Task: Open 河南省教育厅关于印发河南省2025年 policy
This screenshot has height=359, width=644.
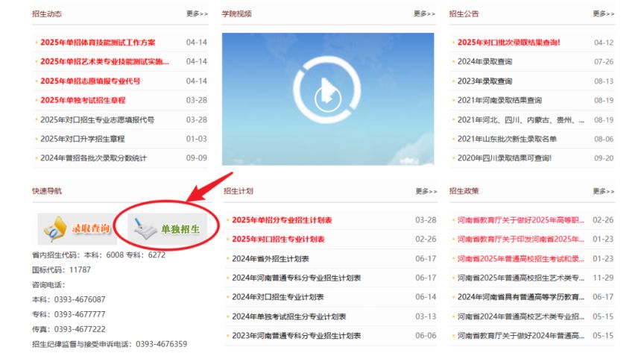Action: click(x=521, y=240)
